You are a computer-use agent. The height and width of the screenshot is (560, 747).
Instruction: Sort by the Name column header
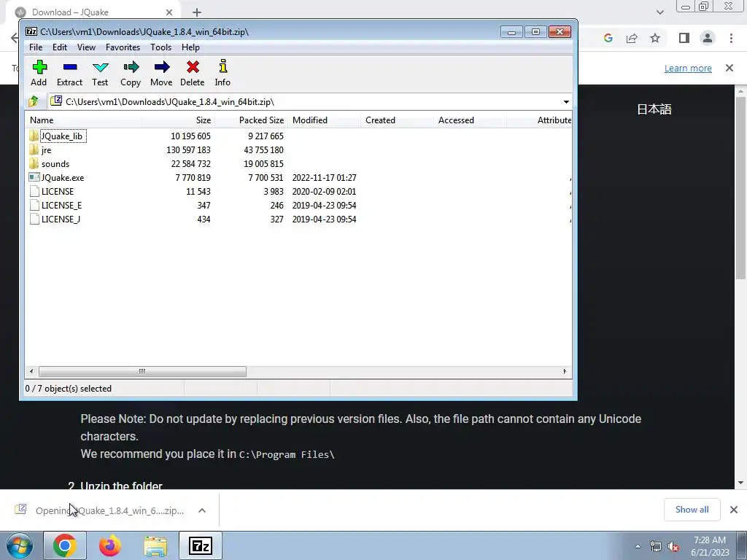click(84, 120)
